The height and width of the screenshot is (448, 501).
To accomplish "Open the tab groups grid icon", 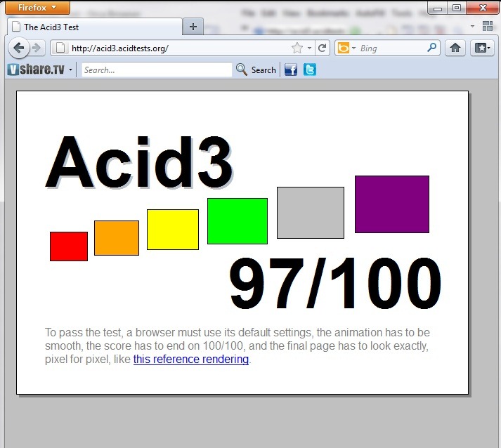I will [x=488, y=26].
